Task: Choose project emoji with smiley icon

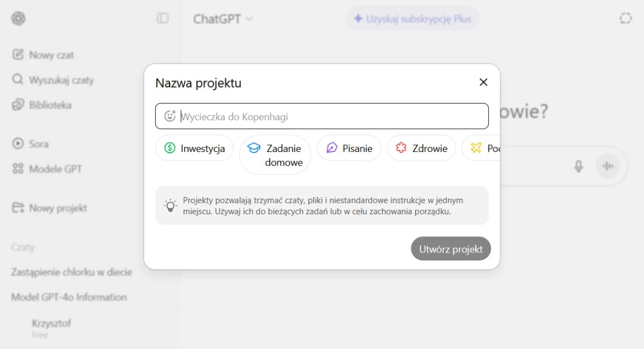Action: 170,116
